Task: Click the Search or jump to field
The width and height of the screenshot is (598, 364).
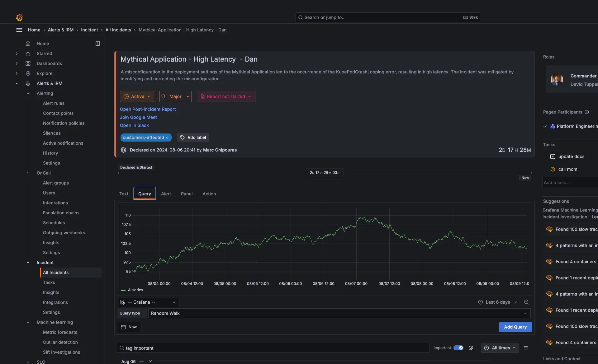Action: (388, 17)
